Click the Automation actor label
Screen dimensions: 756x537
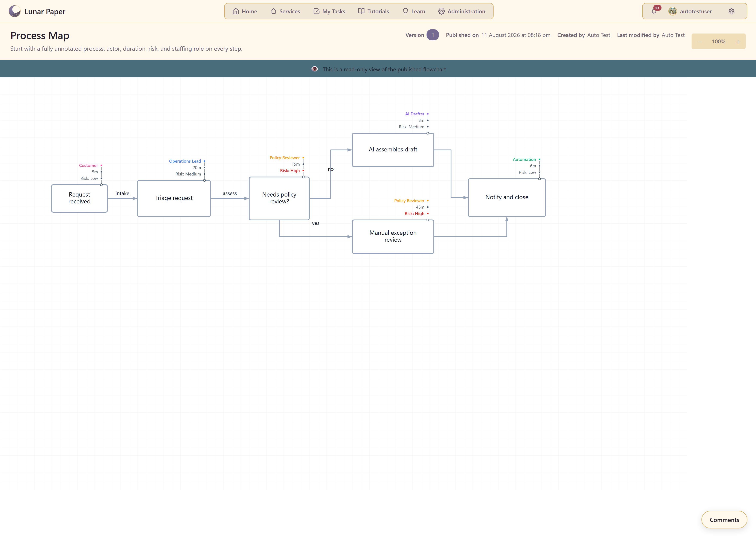(x=524, y=159)
